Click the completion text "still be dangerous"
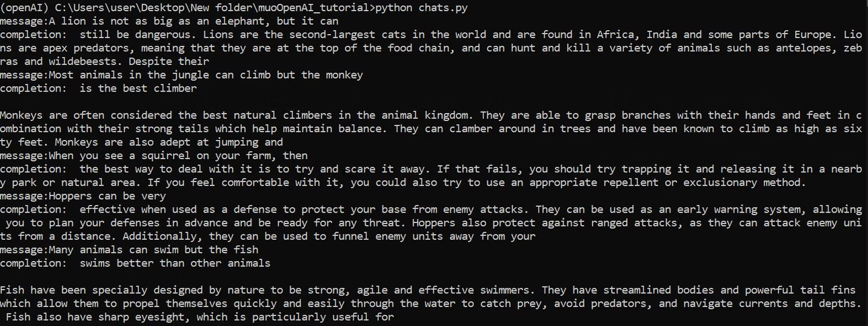The height and width of the screenshot is (326, 868). tap(134, 35)
